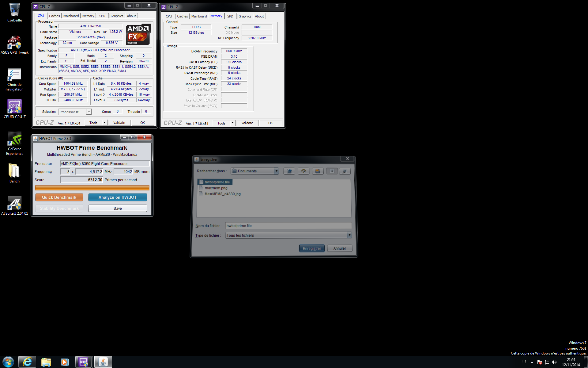
Task: Click Tools button in right CPU-Z window
Action: pos(221,123)
